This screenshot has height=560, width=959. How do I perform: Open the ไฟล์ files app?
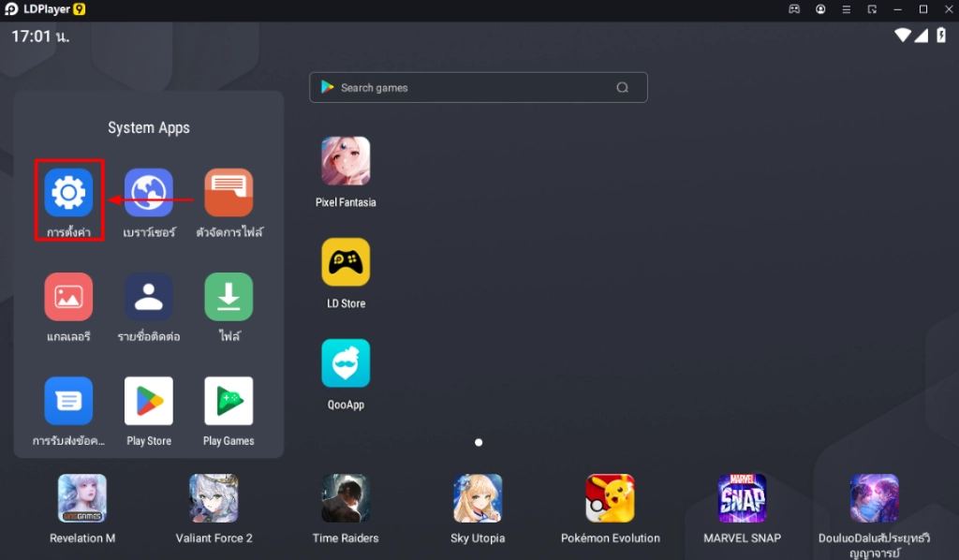coord(228,296)
